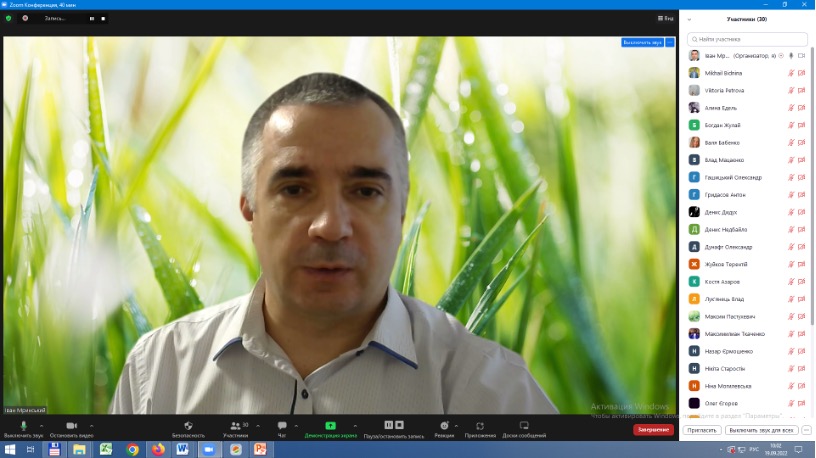The image size is (816, 458).
Task: Click Денис Дядюх avatar image
Action: (x=694, y=212)
